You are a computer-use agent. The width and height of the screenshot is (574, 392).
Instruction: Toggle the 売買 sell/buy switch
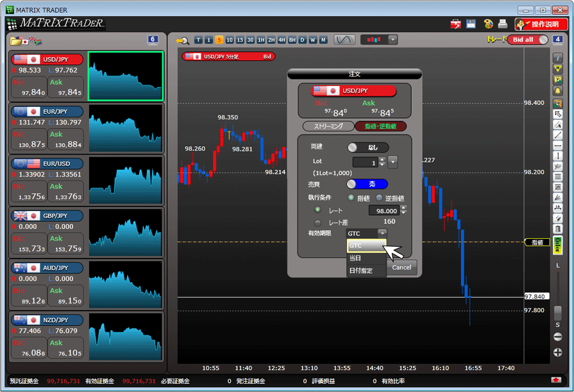tap(367, 184)
